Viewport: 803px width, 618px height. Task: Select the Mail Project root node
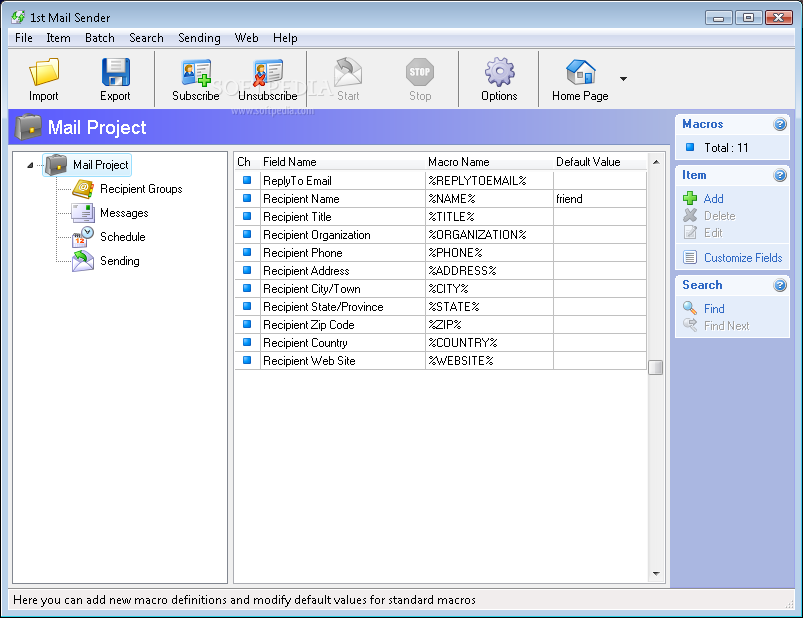click(100, 165)
